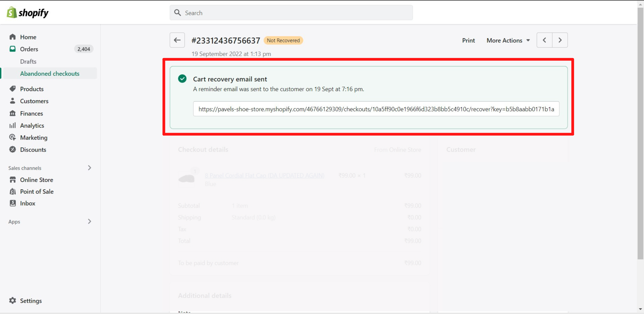
Task: Click the Home house icon
Action: 13,37
